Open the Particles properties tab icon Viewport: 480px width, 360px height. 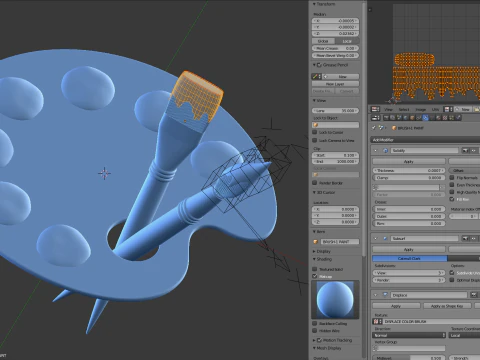(451, 118)
